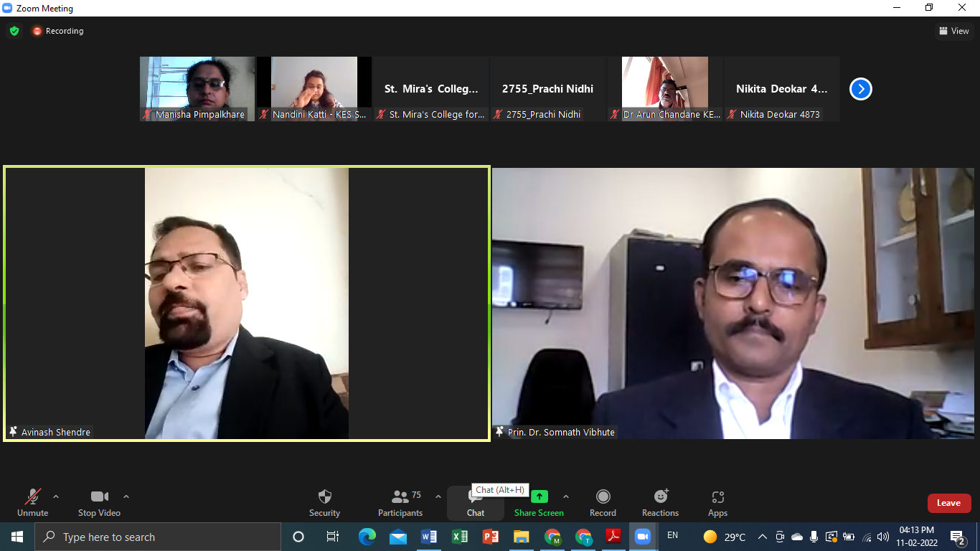The image size is (980, 551).
Task: Open the audio options arrow next to Unmute
Action: 55,495
